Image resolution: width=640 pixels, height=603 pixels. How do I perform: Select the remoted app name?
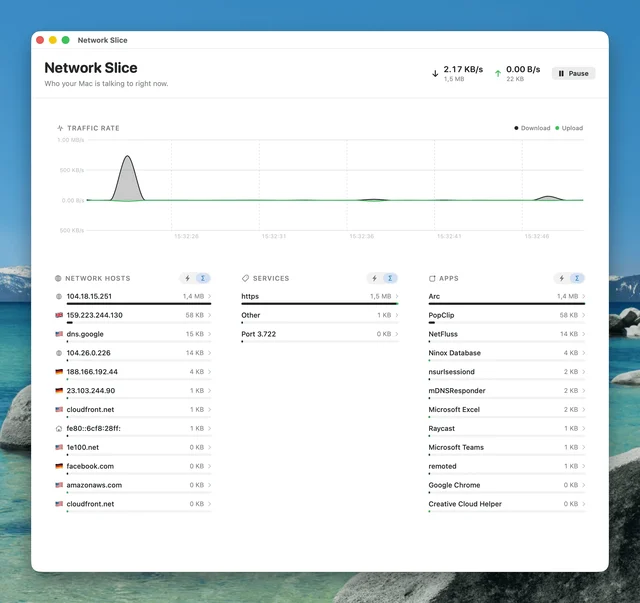click(442, 466)
